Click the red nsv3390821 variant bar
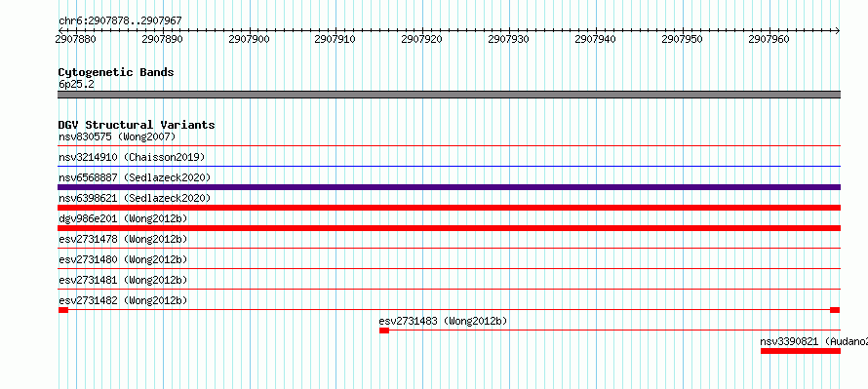The width and height of the screenshot is (868, 389). [801, 351]
